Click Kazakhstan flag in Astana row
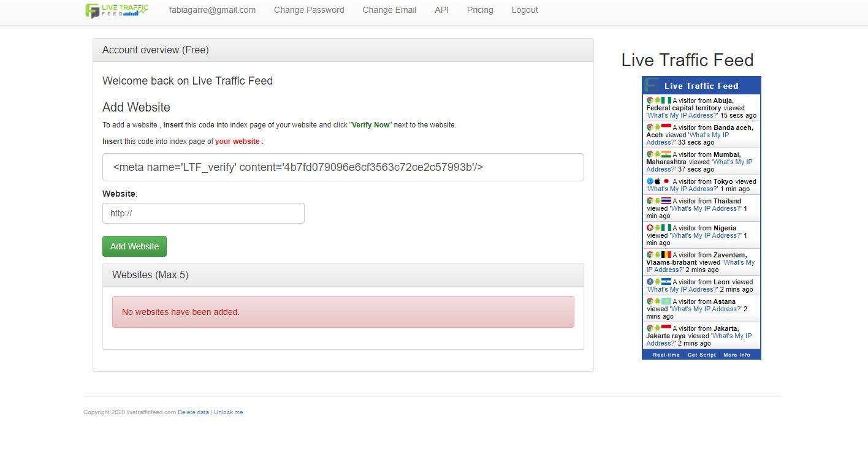This screenshot has width=868, height=473. tap(666, 301)
